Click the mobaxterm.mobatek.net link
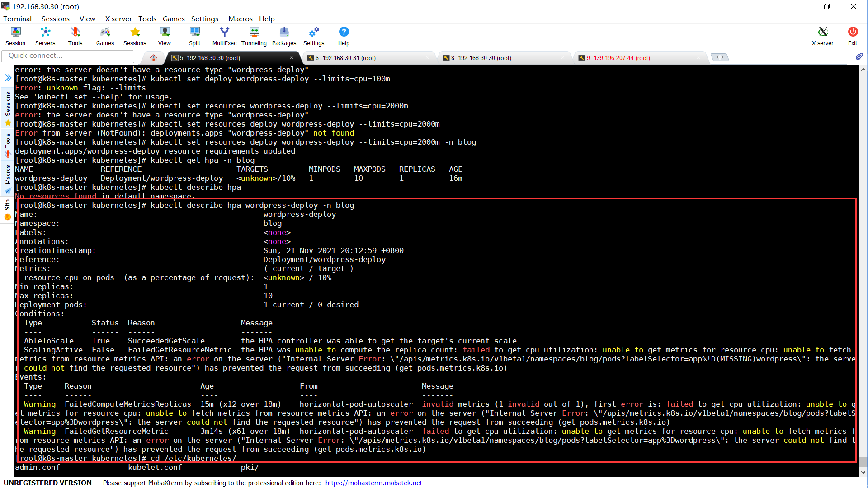868x488 pixels. (x=373, y=483)
